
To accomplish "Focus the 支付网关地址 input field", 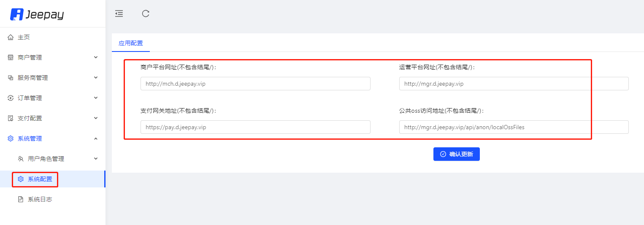I will (x=255, y=127).
